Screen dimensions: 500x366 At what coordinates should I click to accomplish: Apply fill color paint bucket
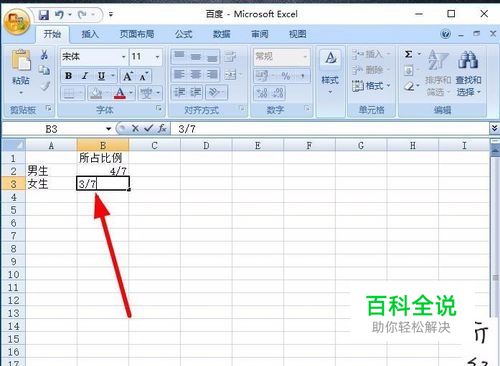tap(96, 93)
